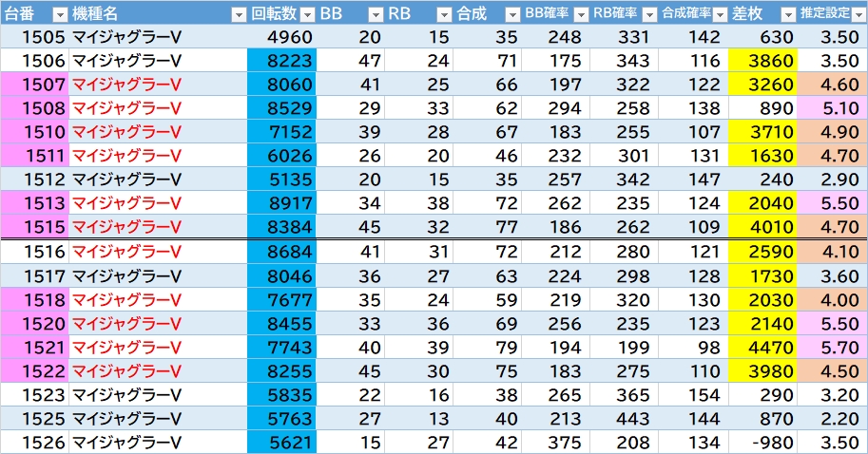Select the 回転数 cell 8223

coord(281,60)
